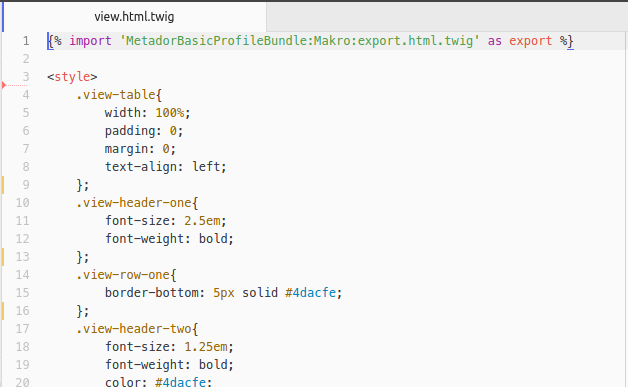Click line number 17 in the gutter
The width and height of the screenshot is (628, 387).
click(x=22, y=329)
